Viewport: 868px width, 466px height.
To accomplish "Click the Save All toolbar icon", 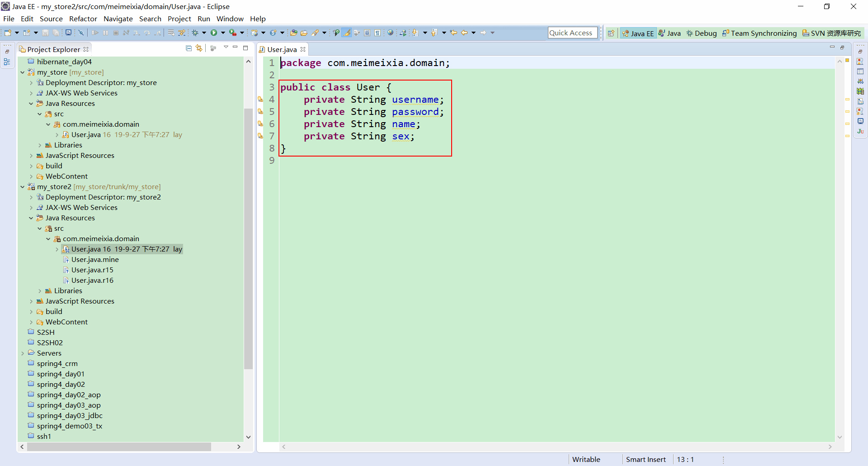I will click(x=56, y=33).
